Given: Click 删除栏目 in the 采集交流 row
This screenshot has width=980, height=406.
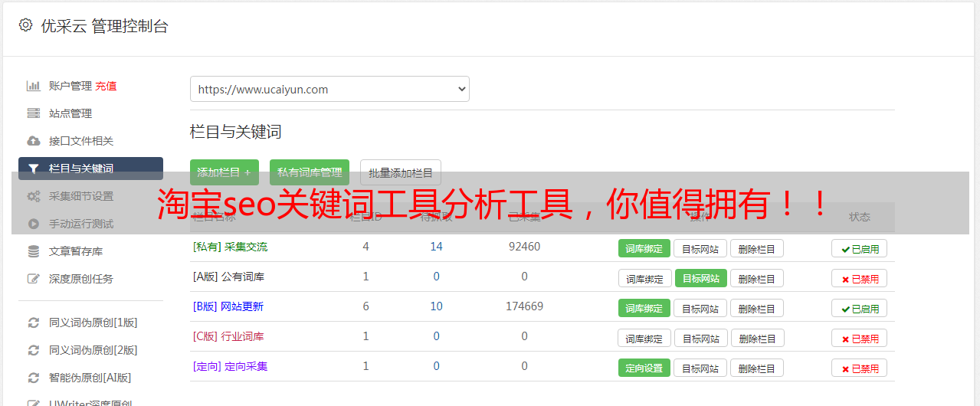Looking at the screenshot, I should [757, 248].
